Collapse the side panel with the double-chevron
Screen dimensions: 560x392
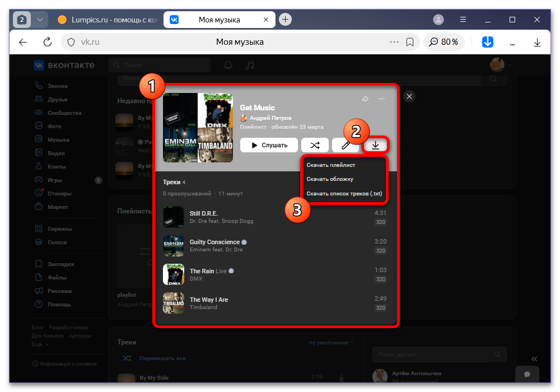click(x=534, y=359)
